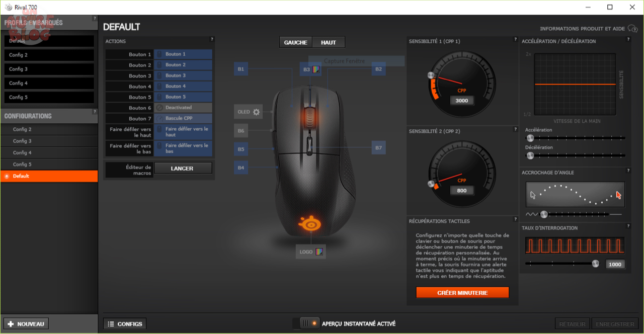Open Faire défiler vers le haut assignment
The image size is (644, 334).
tap(183, 132)
